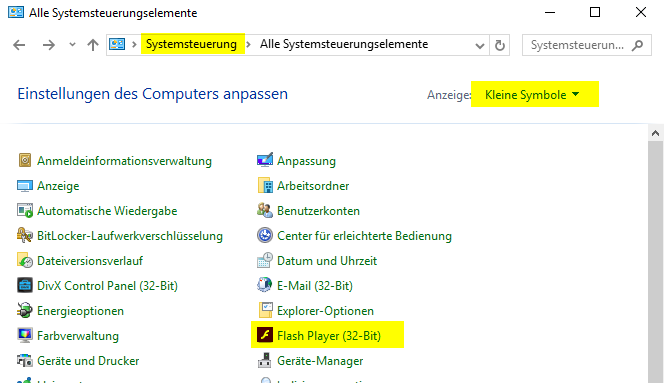Click the scrollbar up arrow
The image size is (664, 383).
(656, 133)
